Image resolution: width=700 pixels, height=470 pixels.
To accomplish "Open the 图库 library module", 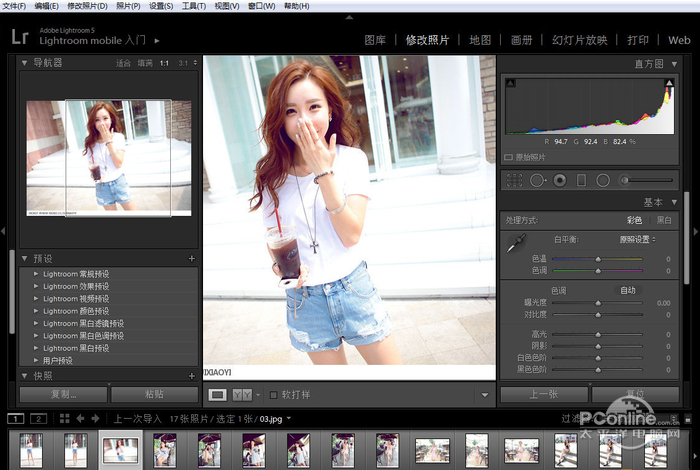I will coord(375,41).
